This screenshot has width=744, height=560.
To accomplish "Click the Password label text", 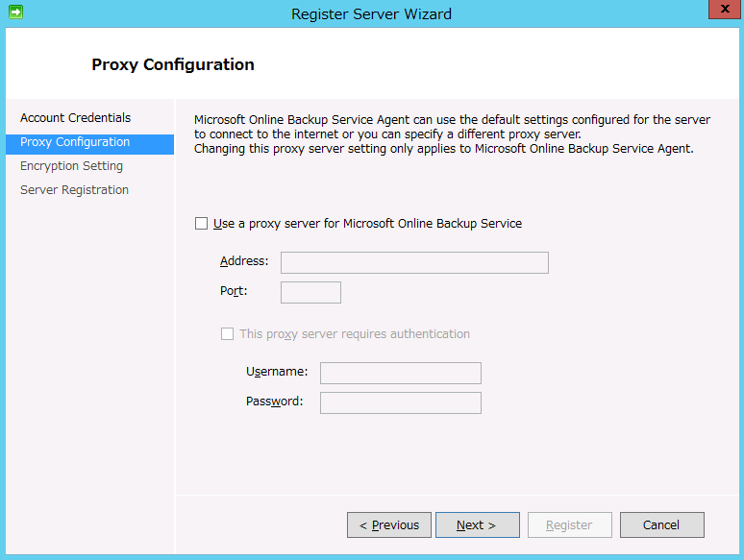I will [x=274, y=402].
